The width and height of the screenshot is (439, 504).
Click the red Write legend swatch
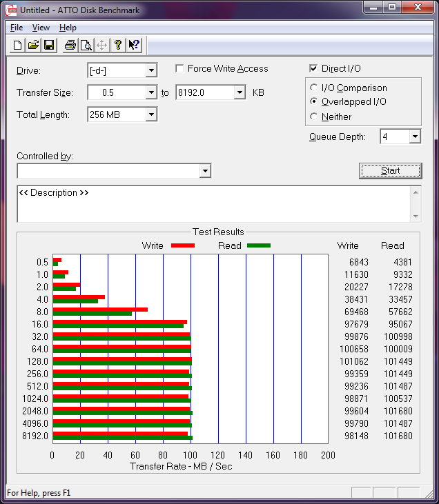(x=183, y=245)
